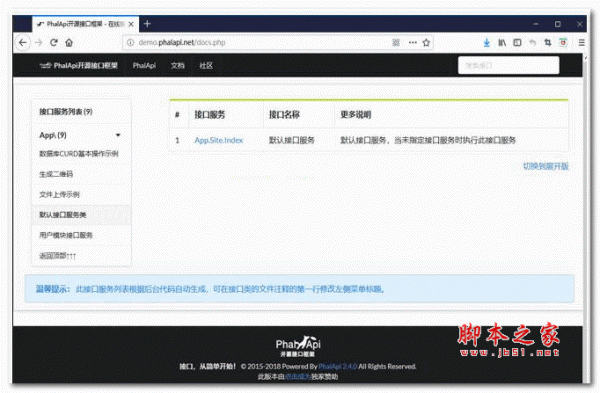Open the downloads arrow icon
The height and width of the screenshot is (393, 600).
pyautogui.click(x=486, y=42)
